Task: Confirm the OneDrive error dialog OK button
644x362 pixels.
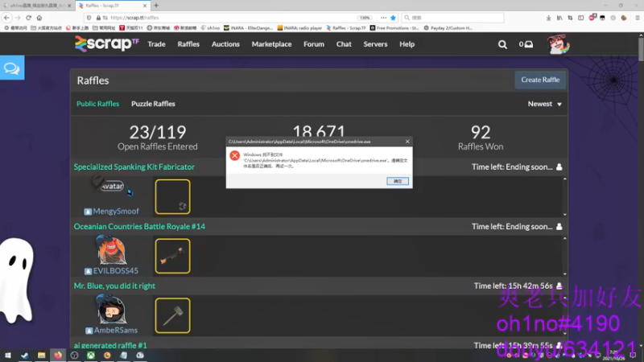Action: point(398,181)
